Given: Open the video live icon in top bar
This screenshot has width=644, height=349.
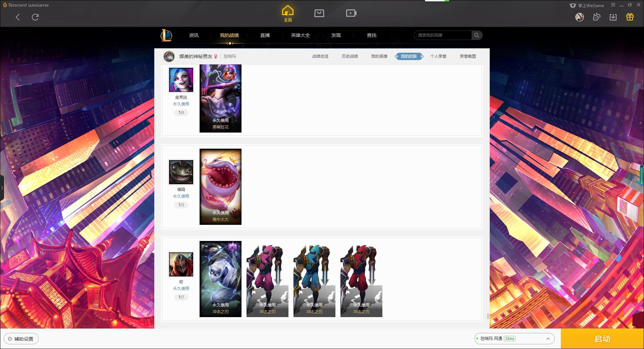Looking at the screenshot, I should (351, 13).
